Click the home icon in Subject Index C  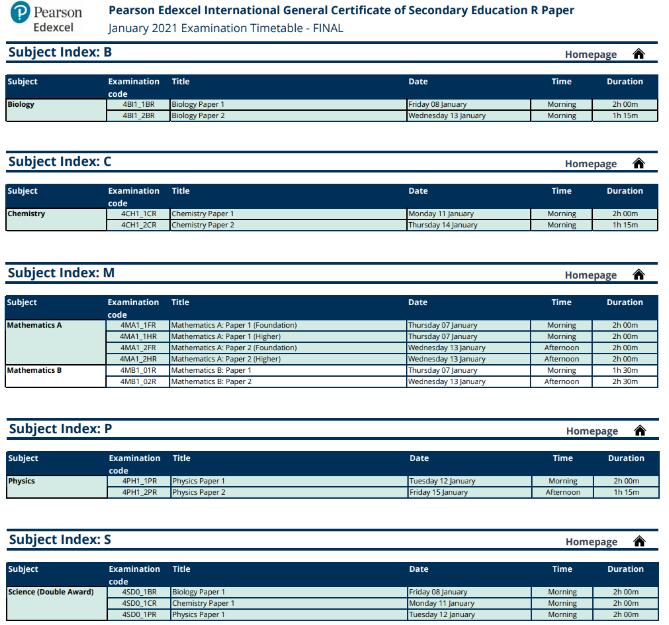638,163
